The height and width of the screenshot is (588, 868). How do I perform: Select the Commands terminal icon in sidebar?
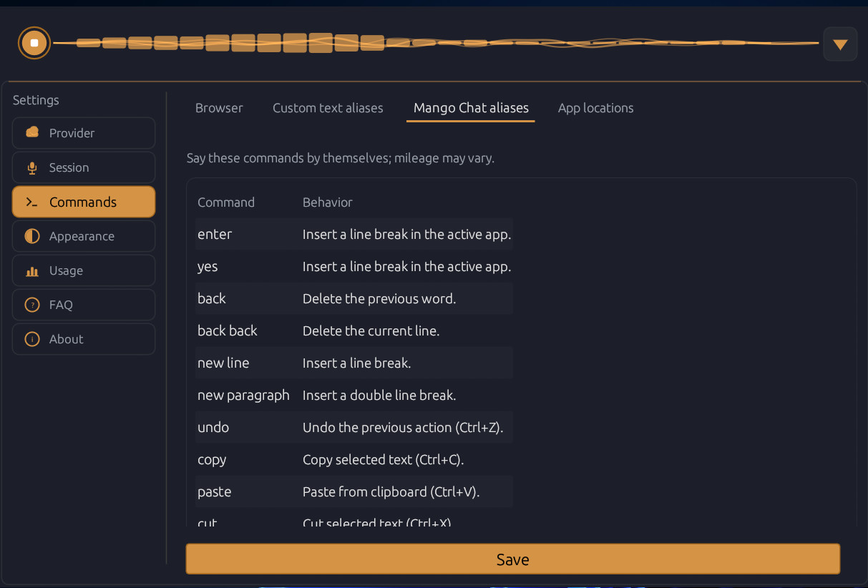tap(31, 202)
